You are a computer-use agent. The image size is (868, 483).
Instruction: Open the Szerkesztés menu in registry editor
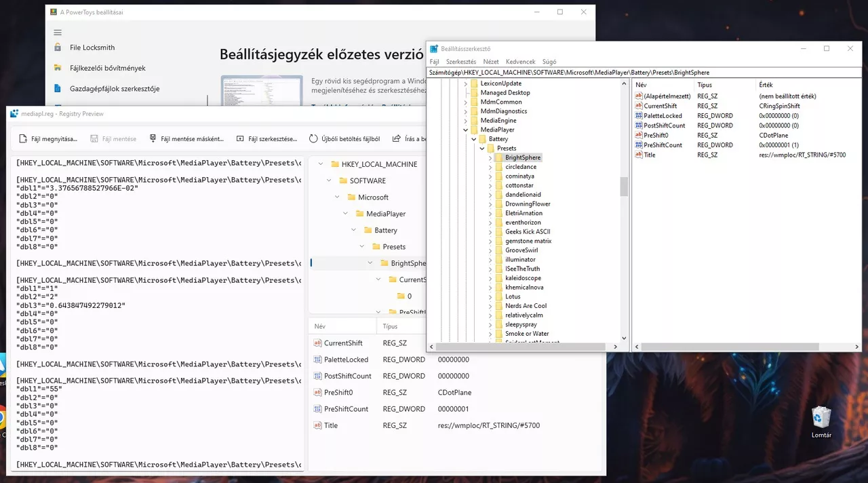(461, 62)
